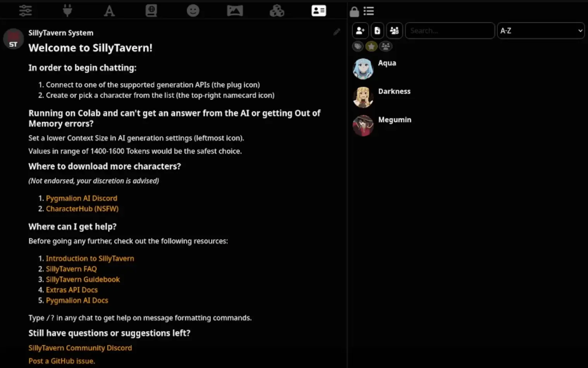Create a new character button
Viewport: 588px width, 368px height.
pyautogui.click(x=360, y=31)
